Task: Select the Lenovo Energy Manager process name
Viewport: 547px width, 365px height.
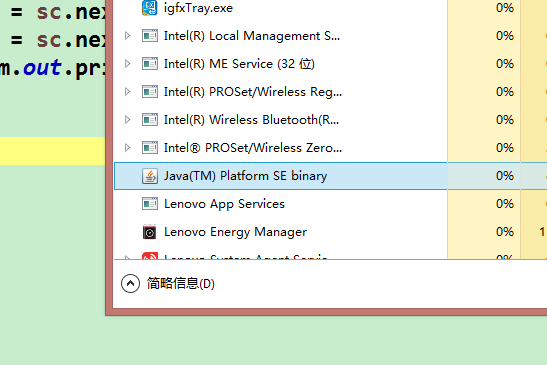Action: coord(235,232)
